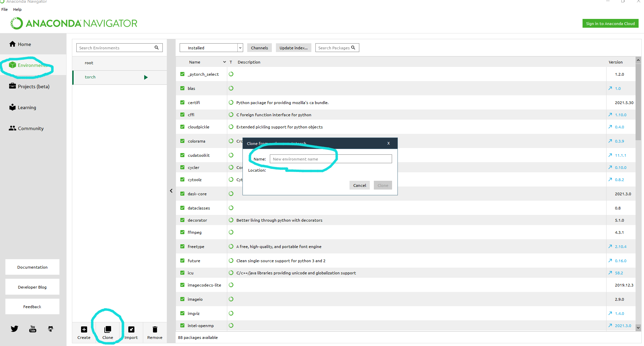Open the Documentation link button
Screen dimensions: 644x346
[32, 267]
